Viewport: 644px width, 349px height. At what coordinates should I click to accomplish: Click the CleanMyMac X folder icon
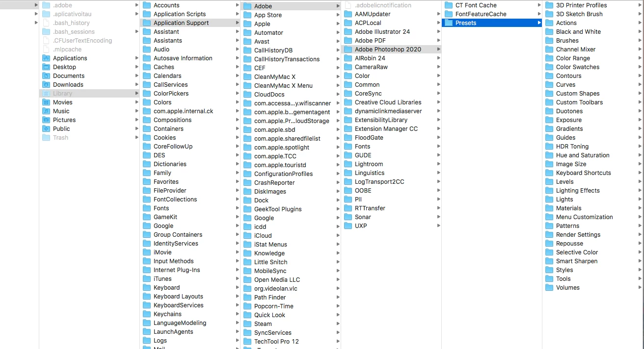[247, 77]
